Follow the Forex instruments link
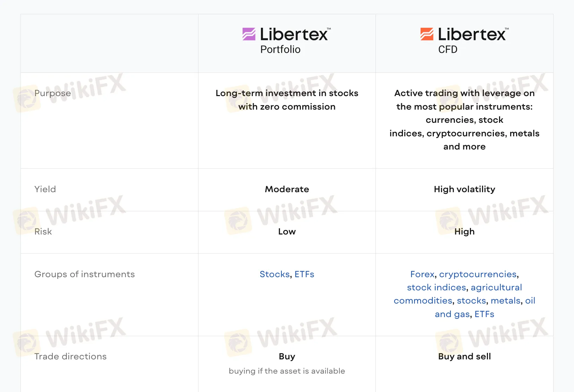Viewport: 574px width, 392px height. click(x=422, y=274)
